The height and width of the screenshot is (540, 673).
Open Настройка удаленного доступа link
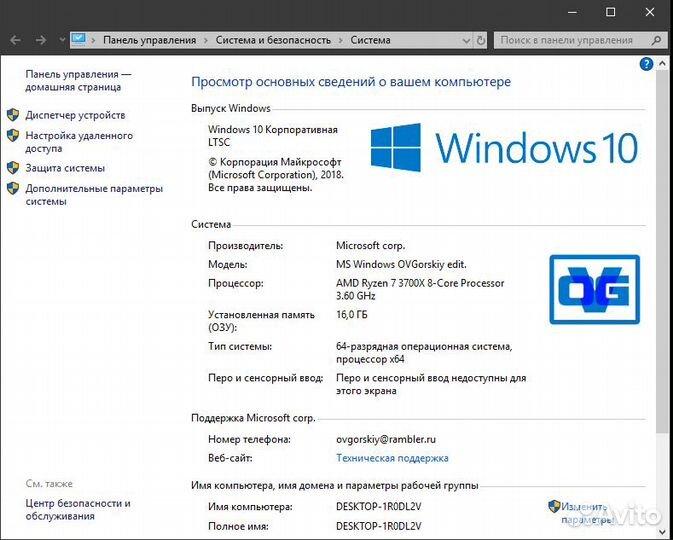coord(79,142)
